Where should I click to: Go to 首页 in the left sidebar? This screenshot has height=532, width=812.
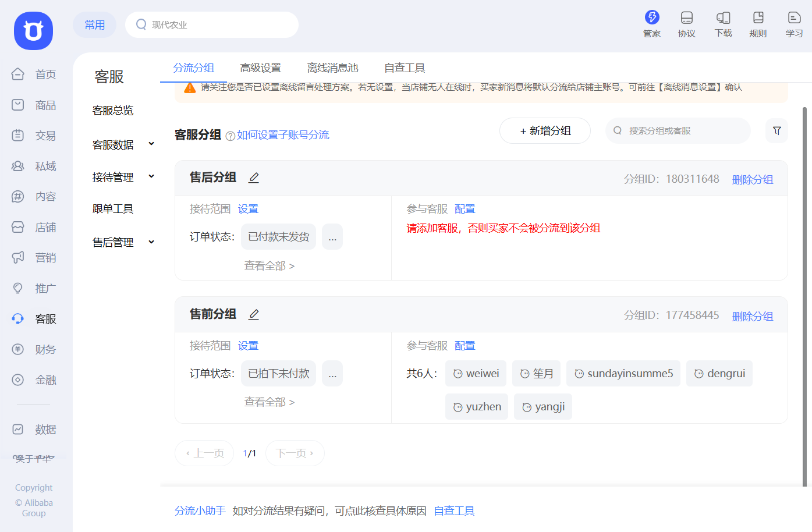coord(34,75)
